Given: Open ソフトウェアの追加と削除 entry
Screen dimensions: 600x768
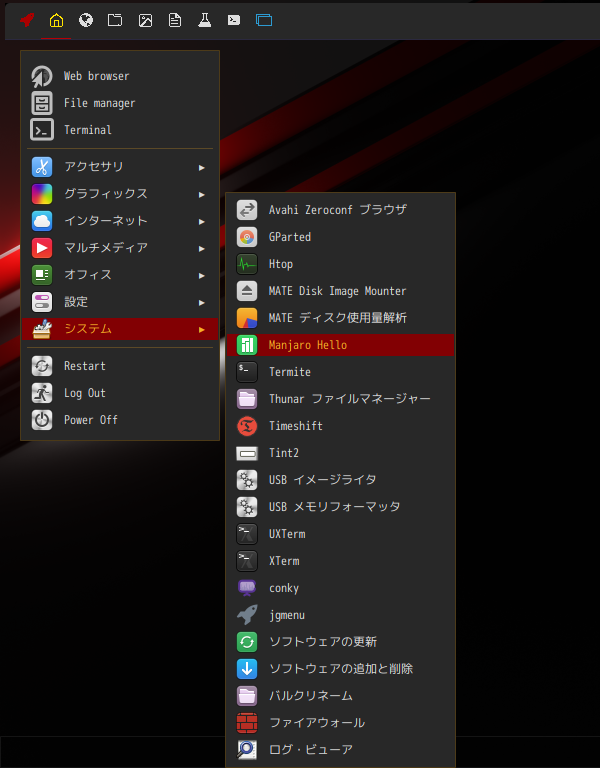Looking at the screenshot, I should click(341, 669).
